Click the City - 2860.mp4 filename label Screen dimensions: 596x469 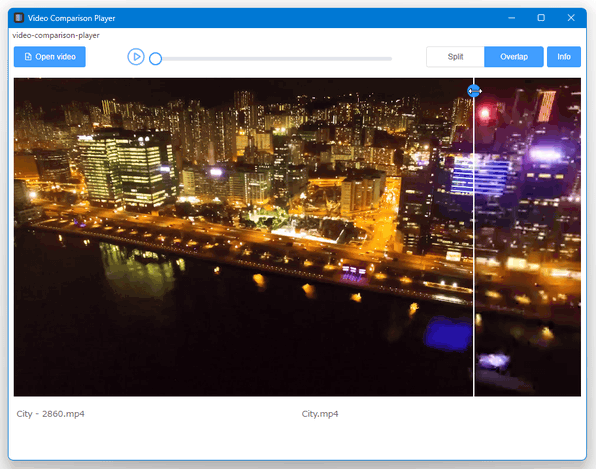pos(51,414)
